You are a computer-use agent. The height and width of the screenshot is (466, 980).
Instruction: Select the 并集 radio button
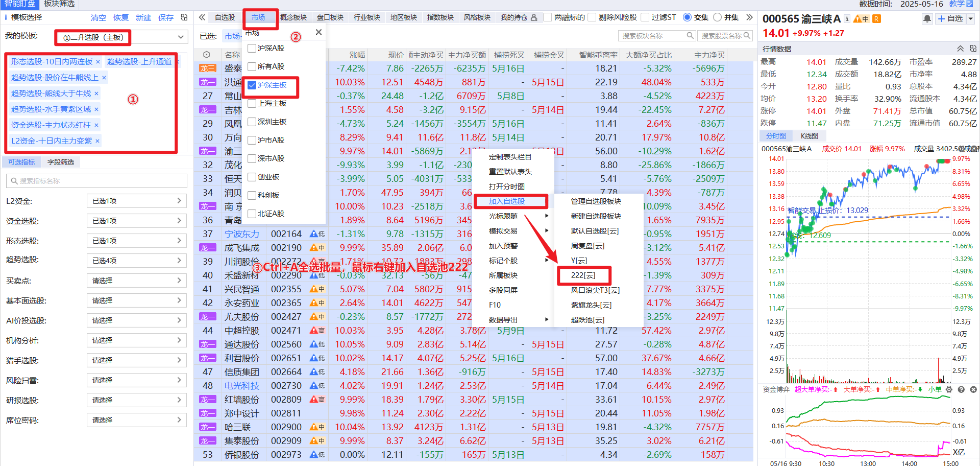point(717,17)
